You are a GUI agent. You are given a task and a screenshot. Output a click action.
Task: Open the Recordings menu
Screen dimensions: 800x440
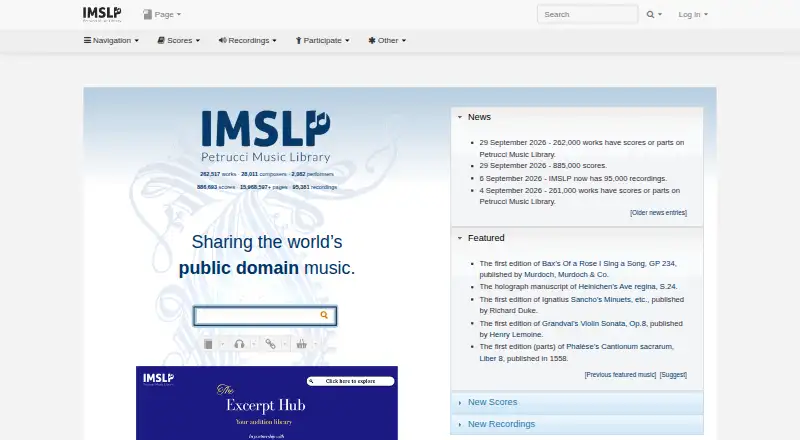[x=247, y=40]
